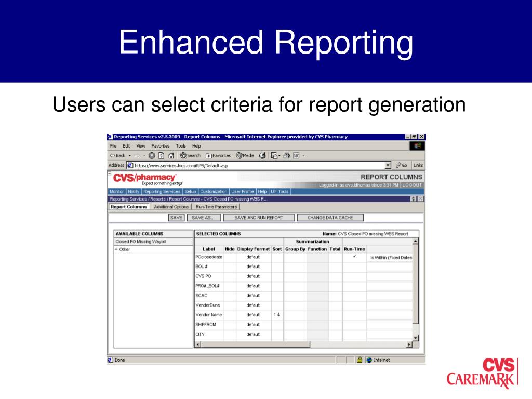532x399 pixels.
Task: Click the horizontal scrollbar left arrow
Action: (x=198, y=345)
